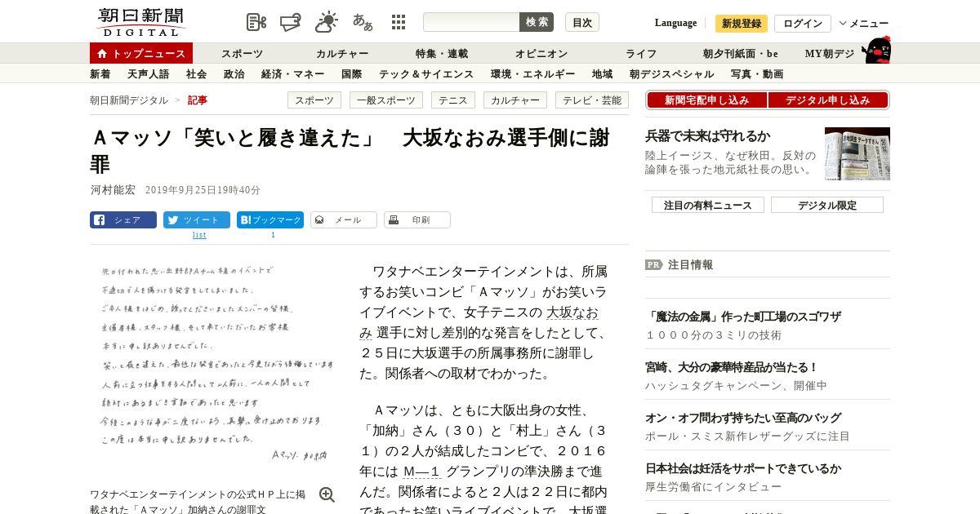The width and height of the screenshot is (980, 514).
Task: Open 朝デジスペシャル in the sub navigation
Action: [671, 73]
